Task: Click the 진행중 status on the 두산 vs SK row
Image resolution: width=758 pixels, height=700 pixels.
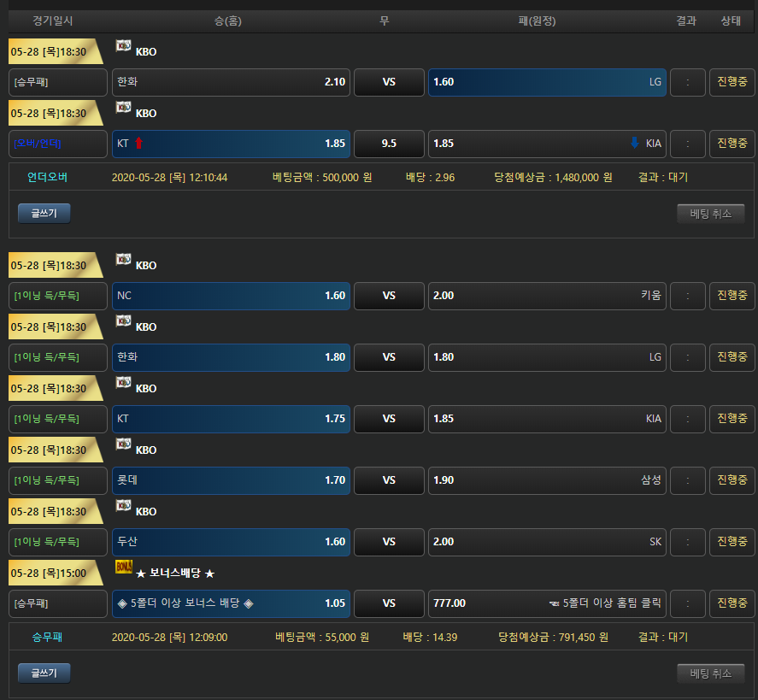Action: pyautogui.click(x=732, y=542)
